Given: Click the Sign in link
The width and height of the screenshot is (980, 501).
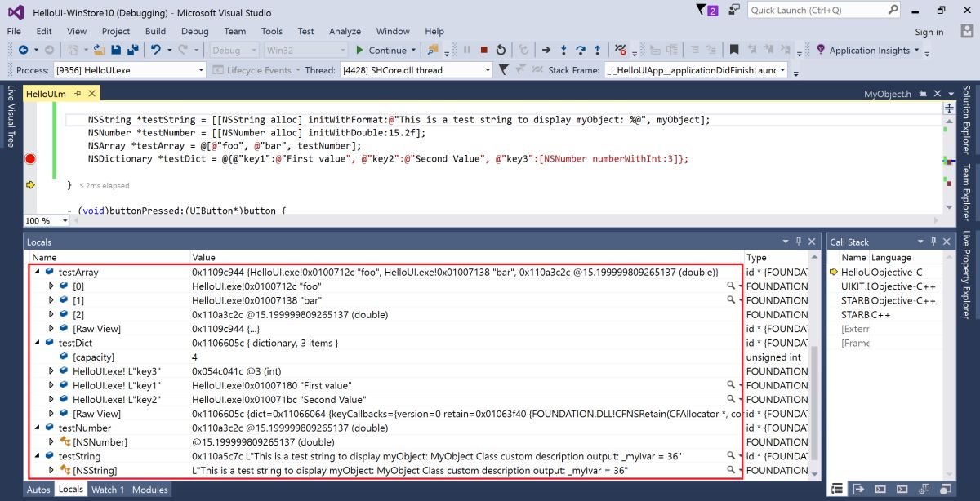Looking at the screenshot, I should click(929, 32).
